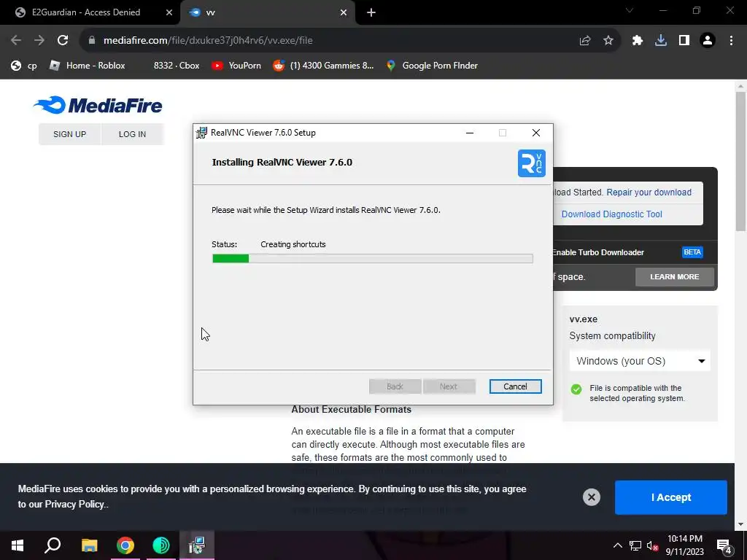Open the Chrome extensions puzzle icon

[x=638, y=41]
